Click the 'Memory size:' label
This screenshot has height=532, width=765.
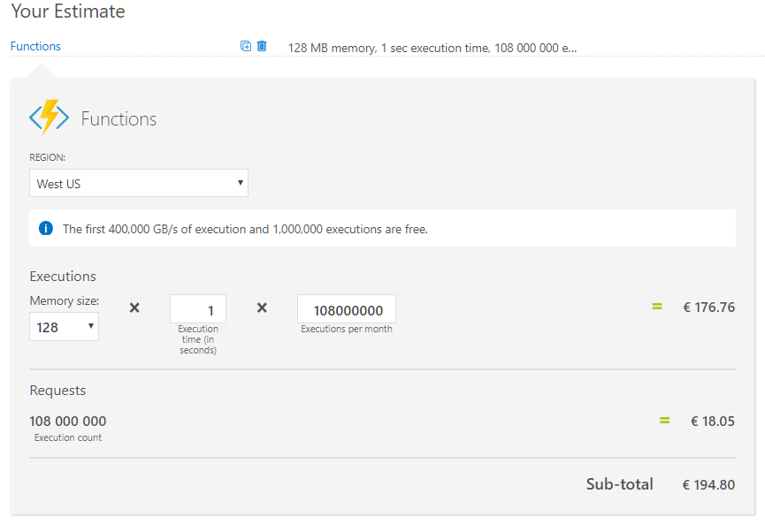tap(65, 300)
